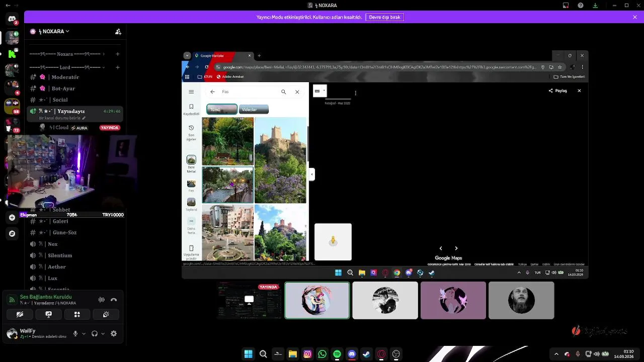The width and height of the screenshot is (644, 362).
Task: Open the Gune-Soz text channel
Action: point(75,233)
